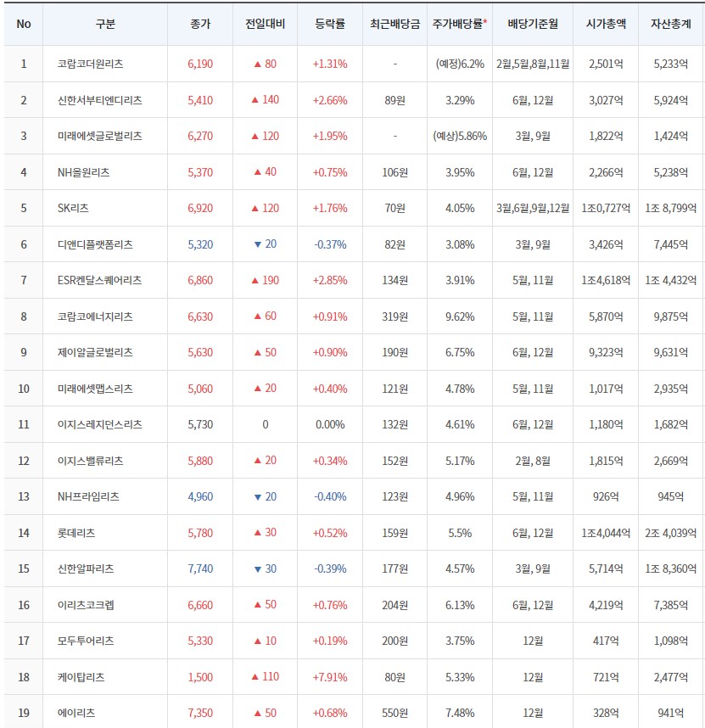Click the 550원 recent dividend
705x728 pixels.
tap(395, 713)
